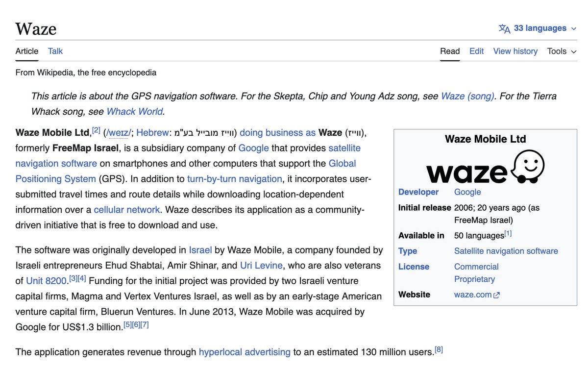
Task: Select the Read tab
Action: tap(450, 51)
